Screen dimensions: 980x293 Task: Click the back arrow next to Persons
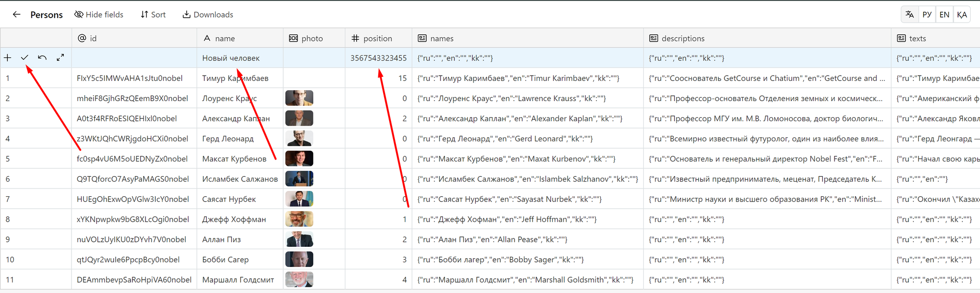coord(17,15)
